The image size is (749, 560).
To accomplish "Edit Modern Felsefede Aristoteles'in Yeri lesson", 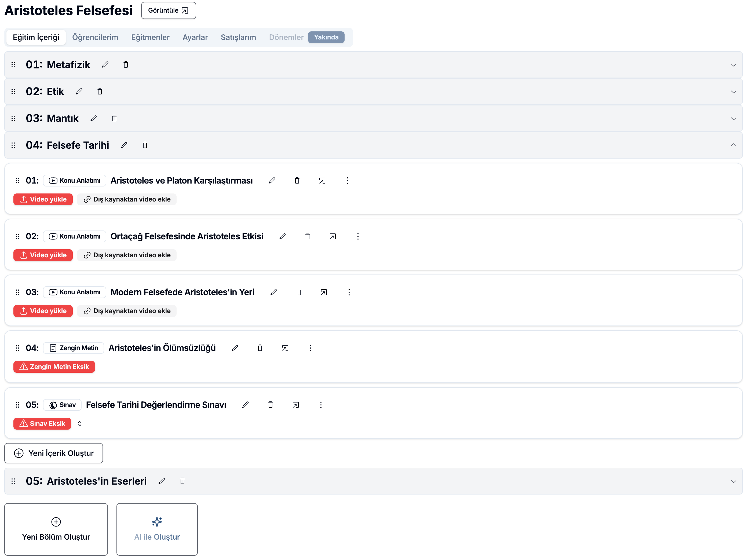I will [x=273, y=292].
